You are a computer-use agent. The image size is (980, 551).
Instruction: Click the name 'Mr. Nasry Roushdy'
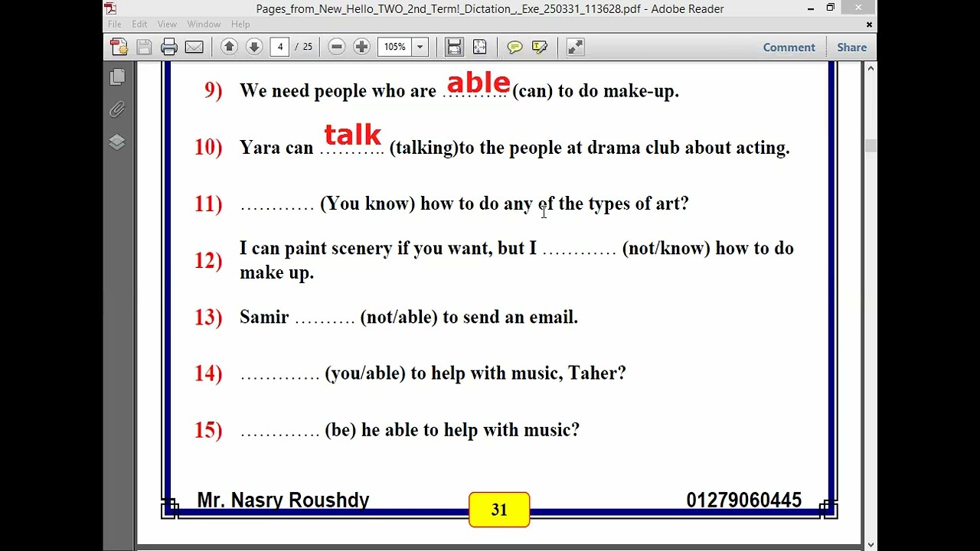(x=283, y=500)
